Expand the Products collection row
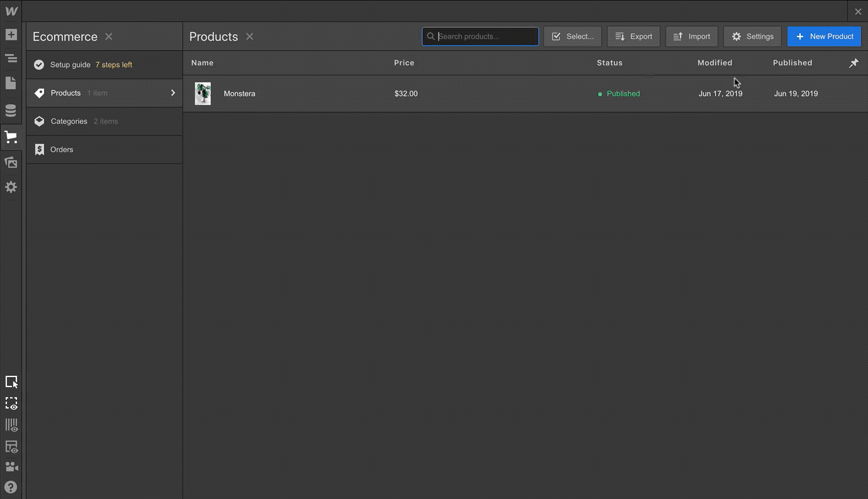868x499 pixels. click(x=173, y=92)
